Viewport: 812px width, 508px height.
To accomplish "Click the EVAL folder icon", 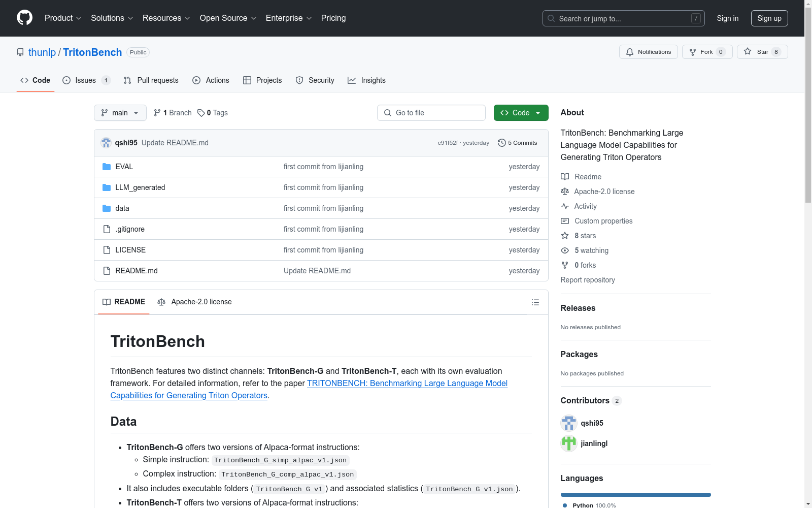I will 107,167.
